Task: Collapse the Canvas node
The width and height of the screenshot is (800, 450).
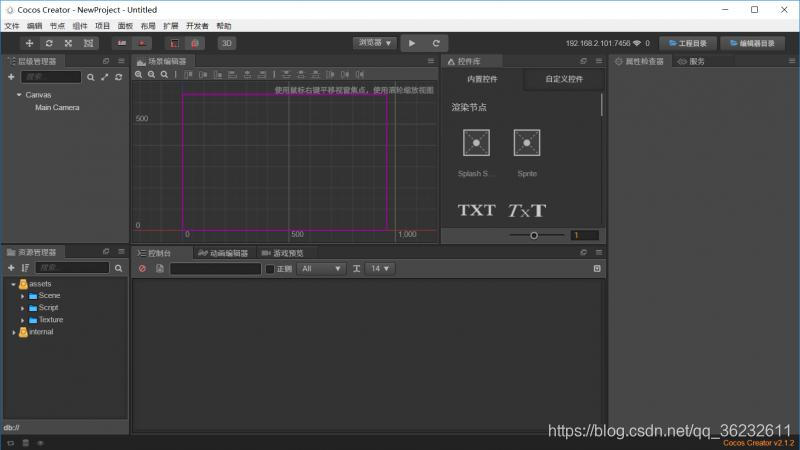Action: 19,95
